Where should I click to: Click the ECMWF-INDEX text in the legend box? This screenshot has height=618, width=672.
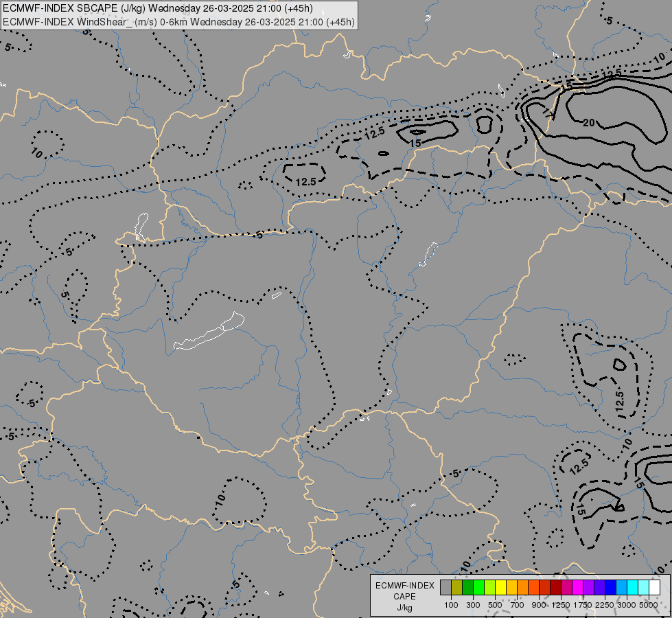pos(404,586)
